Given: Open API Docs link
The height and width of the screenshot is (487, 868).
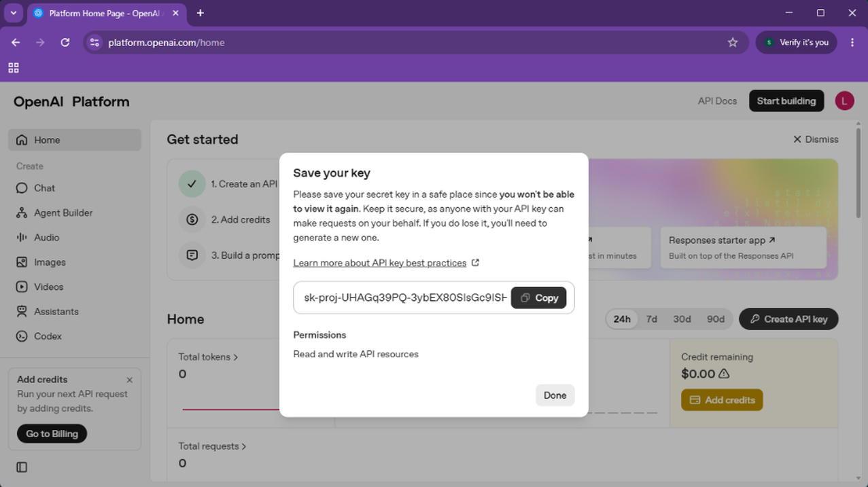Looking at the screenshot, I should click(717, 101).
